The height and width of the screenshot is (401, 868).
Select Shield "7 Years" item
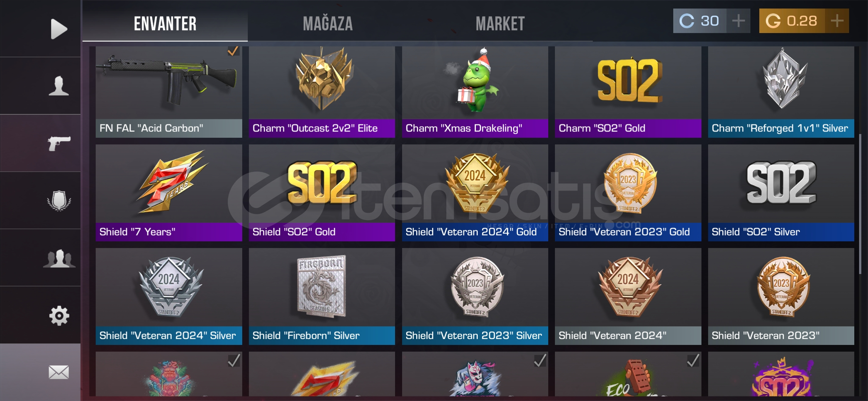(169, 193)
